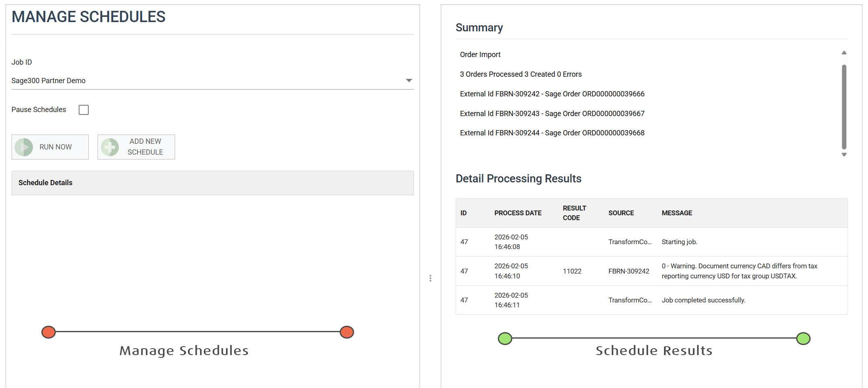Click the Summary scroll down arrow

(844, 155)
